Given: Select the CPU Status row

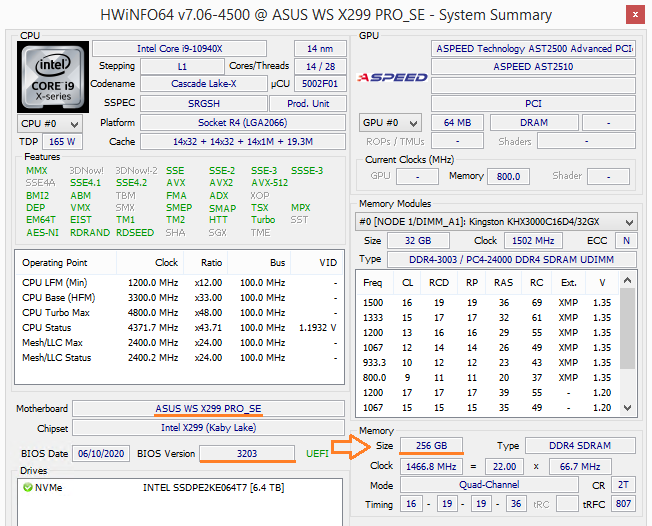Looking at the screenshot, I should tap(179, 328).
